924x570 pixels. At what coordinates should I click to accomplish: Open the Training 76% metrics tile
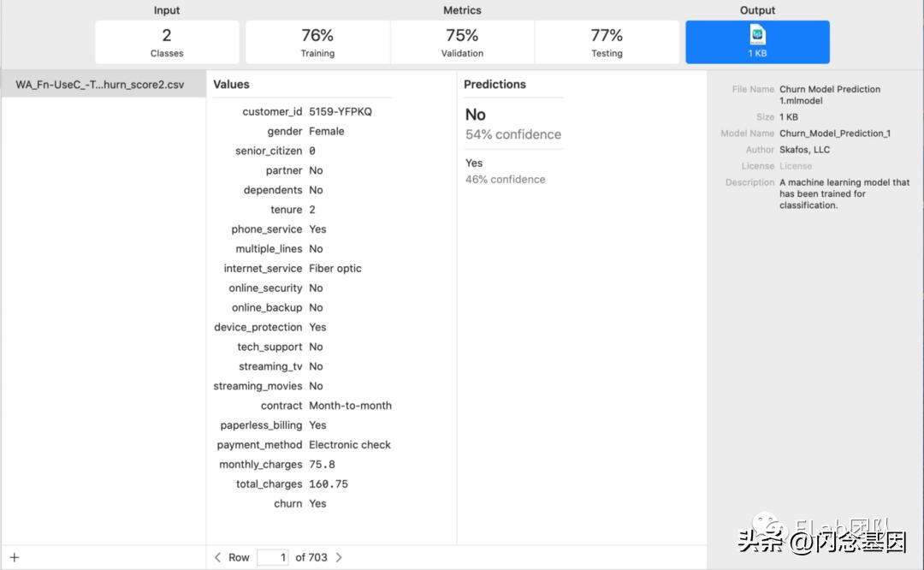[x=317, y=42]
